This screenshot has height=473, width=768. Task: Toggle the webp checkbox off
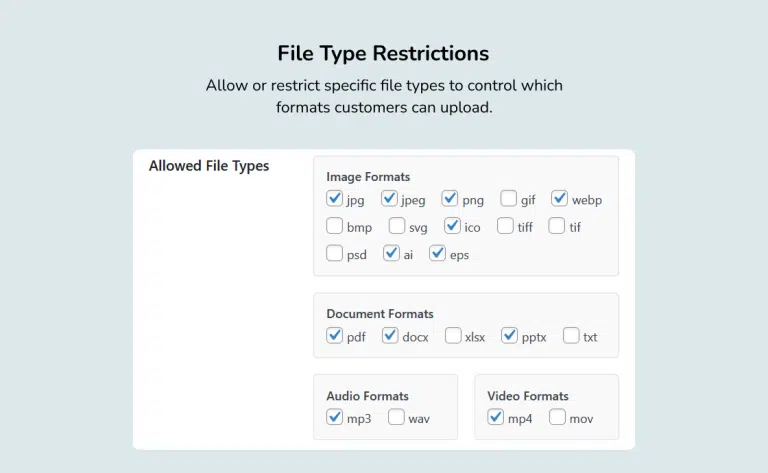(x=560, y=199)
